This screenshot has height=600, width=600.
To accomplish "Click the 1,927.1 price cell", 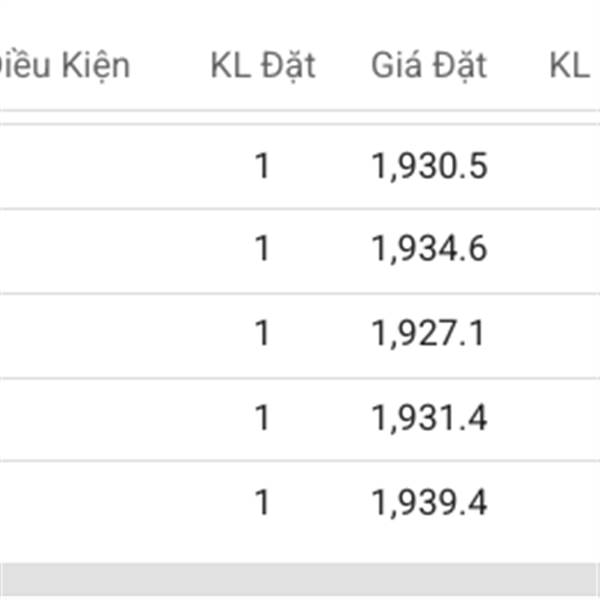I will (428, 334).
